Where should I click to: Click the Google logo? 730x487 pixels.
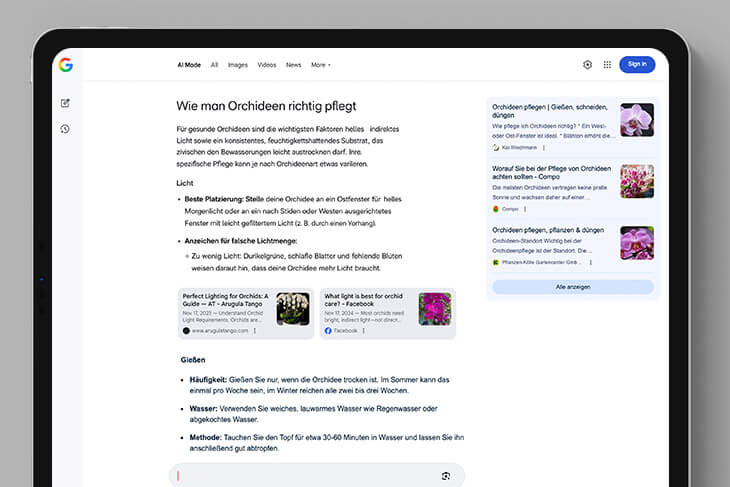coord(66,65)
